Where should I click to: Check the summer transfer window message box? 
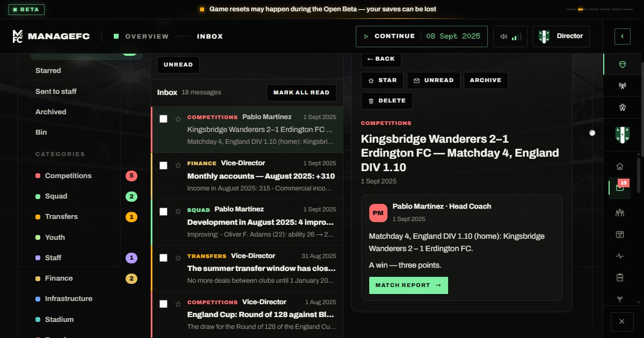pos(164,258)
